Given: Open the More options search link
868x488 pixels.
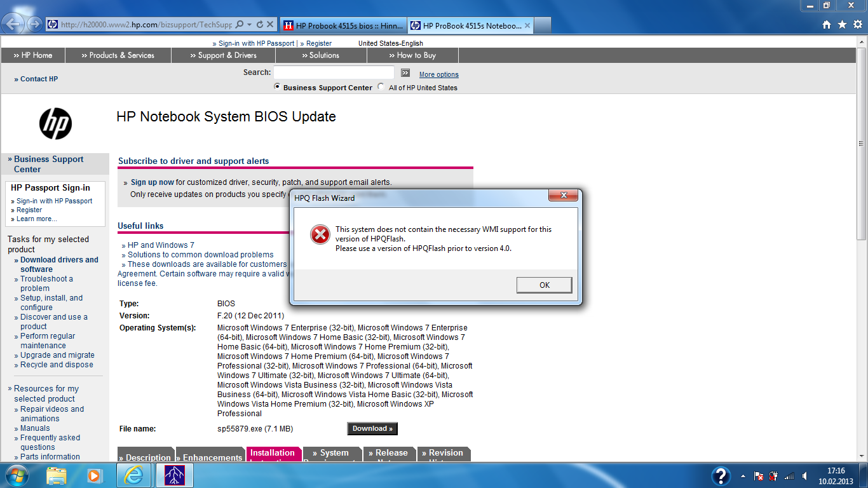Looking at the screenshot, I should 438,74.
